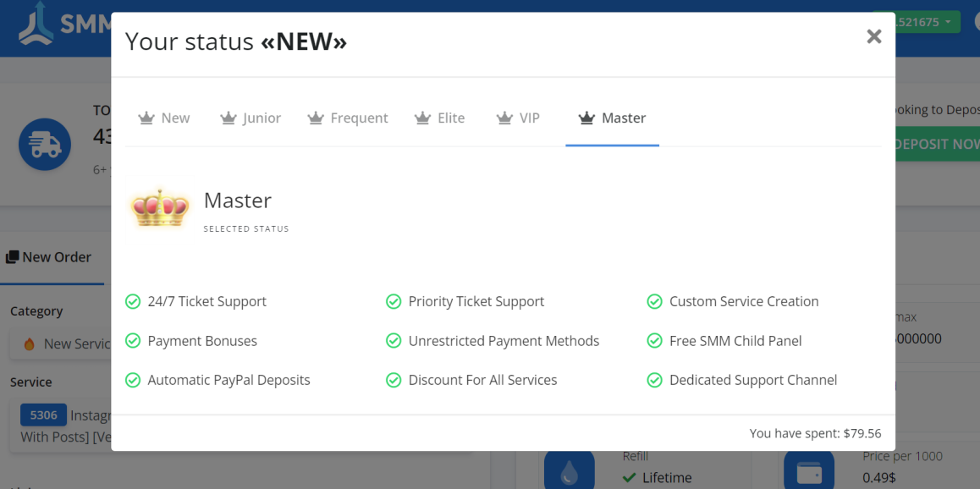Click the Unrestricted Payment Methods checkmark icon
Screen dimensions: 980x489
point(394,341)
